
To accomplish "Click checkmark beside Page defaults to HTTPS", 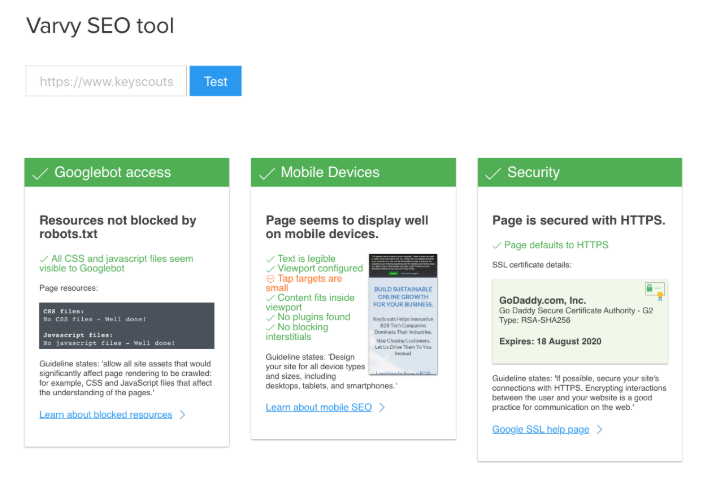I will 497,245.
